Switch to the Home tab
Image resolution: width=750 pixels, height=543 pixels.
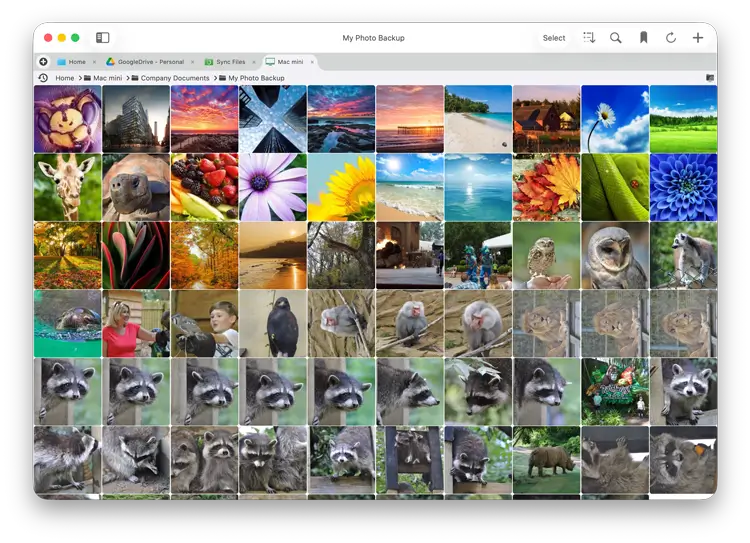coord(76,62)
